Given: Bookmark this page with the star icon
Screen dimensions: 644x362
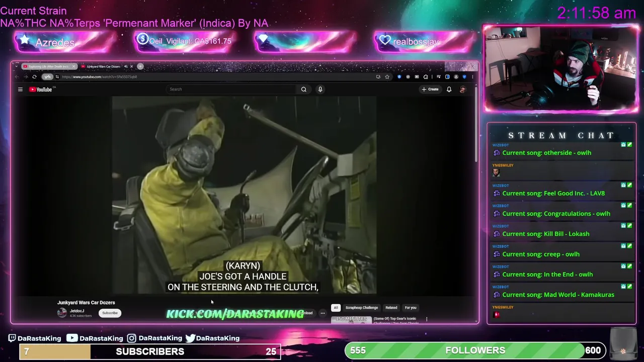Looking at the screenshot, I should point(387,76).
